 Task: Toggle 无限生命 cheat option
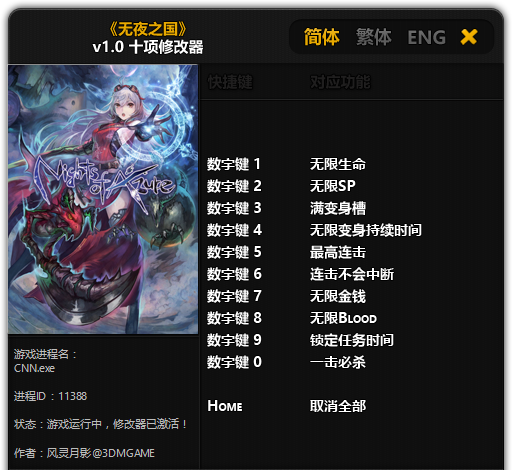point(338,164)
